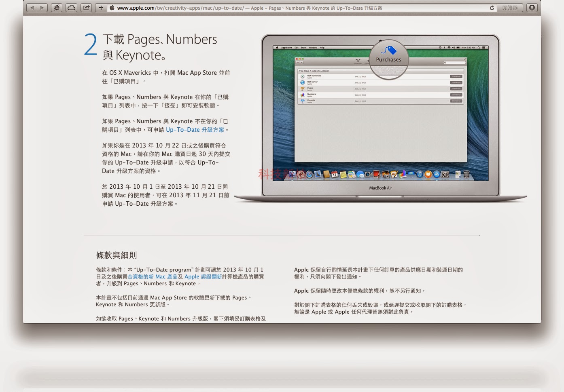
Task: Click paragraph starting '於 2013 年 10 月 1 日至'
Action: click(165, 195)
